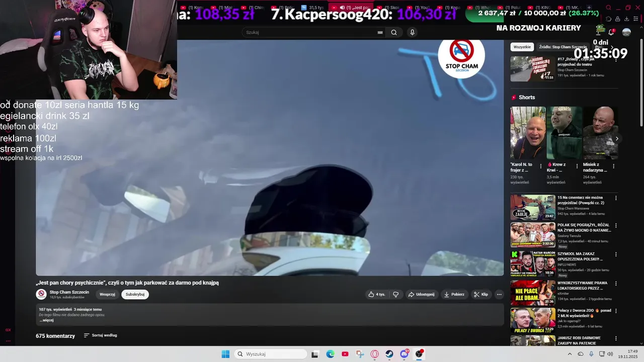Open options menu for 'SZYMOOL MA ZAKAZ' video

coord(616,254)
